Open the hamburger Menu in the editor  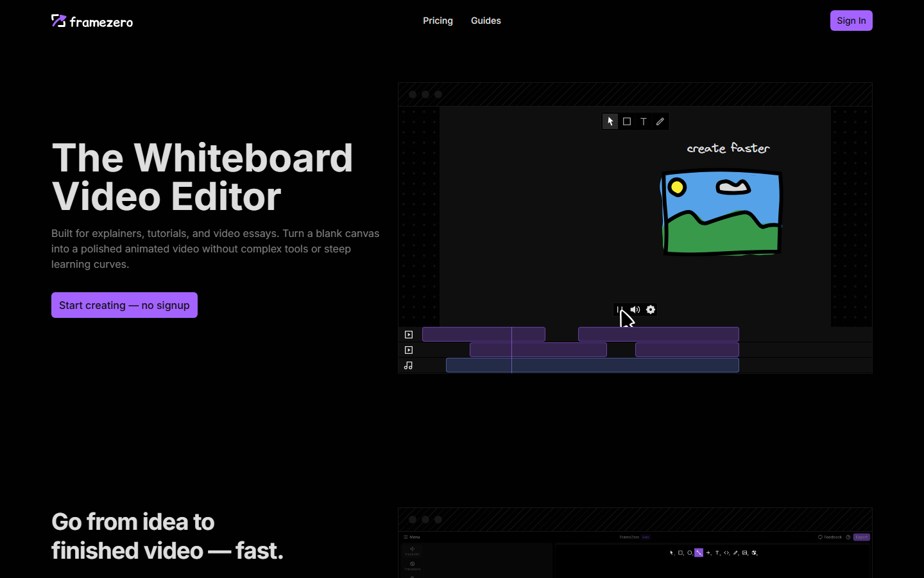click(411, 537)
